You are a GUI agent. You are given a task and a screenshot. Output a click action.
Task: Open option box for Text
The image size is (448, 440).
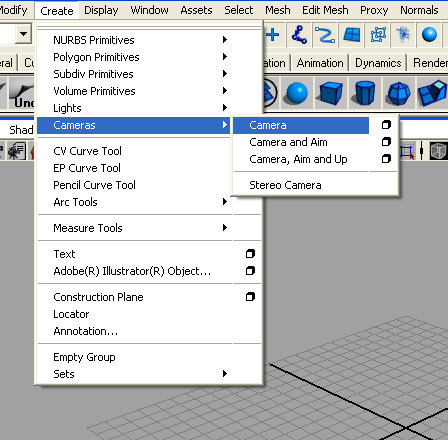click(x=250, y=254)
